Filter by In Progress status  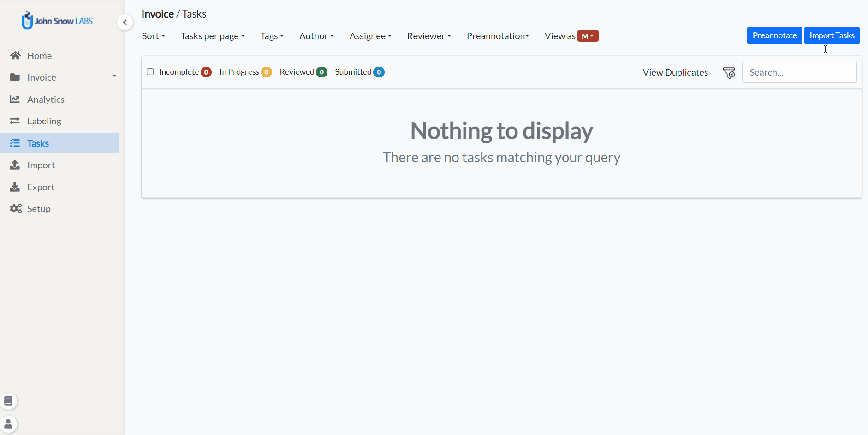pyautogui.click(x=239, y=72)
